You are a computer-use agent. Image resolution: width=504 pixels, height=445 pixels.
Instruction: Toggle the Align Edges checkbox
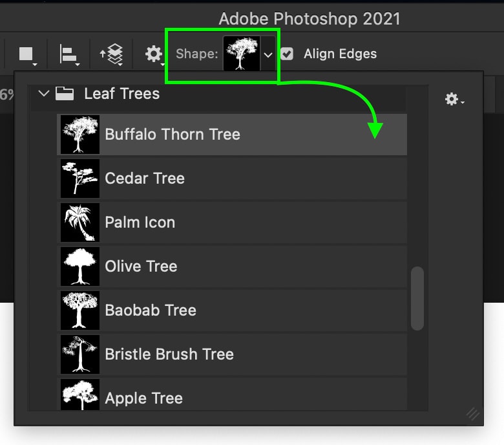(x=287, y=54)
